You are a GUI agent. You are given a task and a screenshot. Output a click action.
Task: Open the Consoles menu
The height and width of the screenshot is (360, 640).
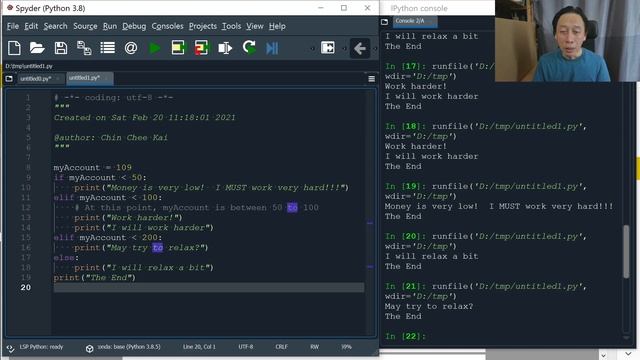(167, 26)
